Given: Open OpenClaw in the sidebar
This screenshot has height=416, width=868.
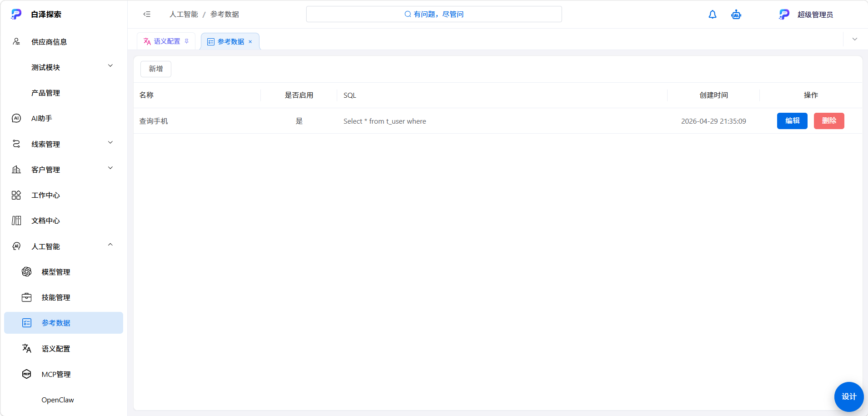Looking at the screenshot, I should [x=64, y=400].
